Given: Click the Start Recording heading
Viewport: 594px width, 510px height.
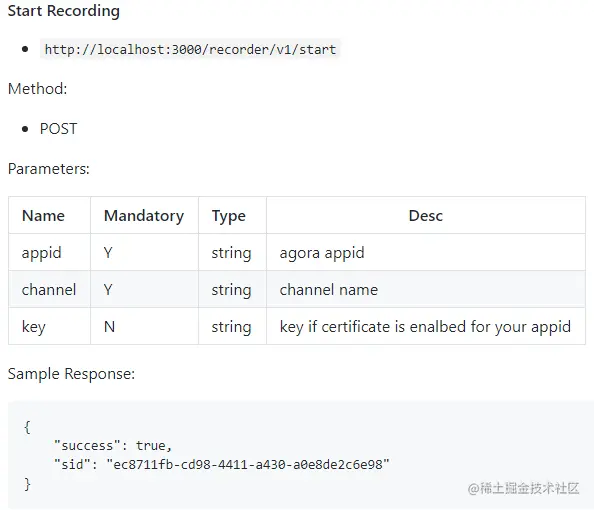Looking at the screenshot, I should click(x=64, y=11).
